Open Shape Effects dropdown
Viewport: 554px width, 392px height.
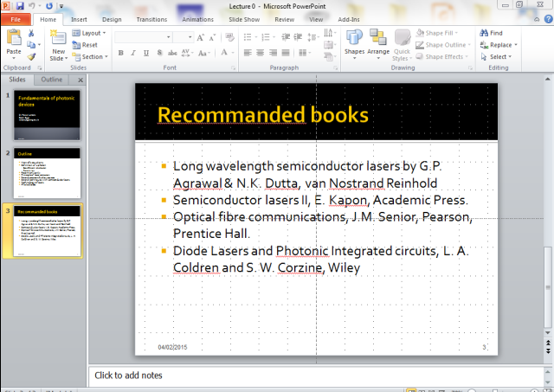[441, 56]
